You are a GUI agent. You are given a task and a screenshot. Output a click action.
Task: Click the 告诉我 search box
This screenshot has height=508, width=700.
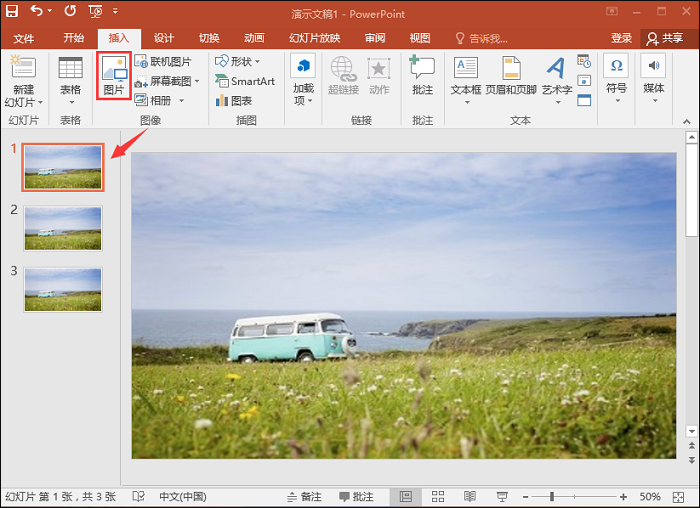coord(482,39)
